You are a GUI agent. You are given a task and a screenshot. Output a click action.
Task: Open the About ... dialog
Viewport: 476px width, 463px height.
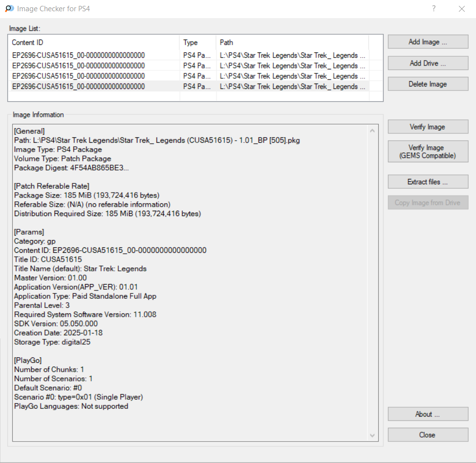pos(428,414)
